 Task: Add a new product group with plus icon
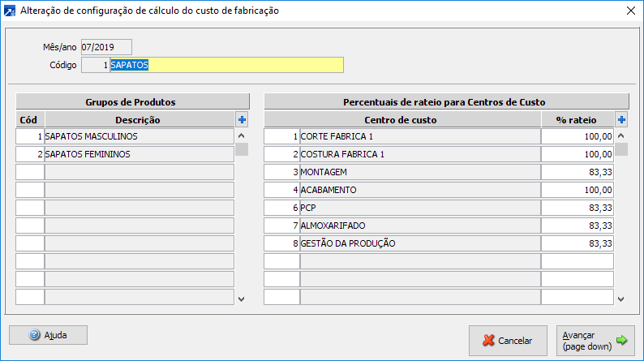(x=242, y=120)
